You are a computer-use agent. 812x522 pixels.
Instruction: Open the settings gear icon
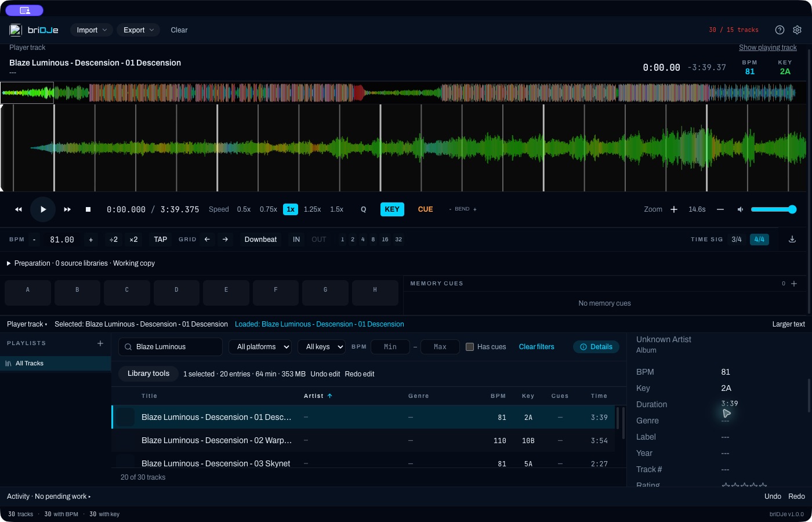tap(797, 30)
